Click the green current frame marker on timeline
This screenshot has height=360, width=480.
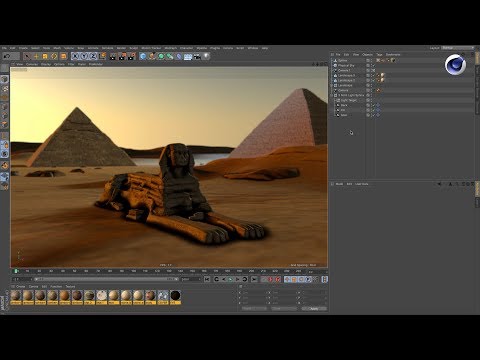[x=16, y=271]
